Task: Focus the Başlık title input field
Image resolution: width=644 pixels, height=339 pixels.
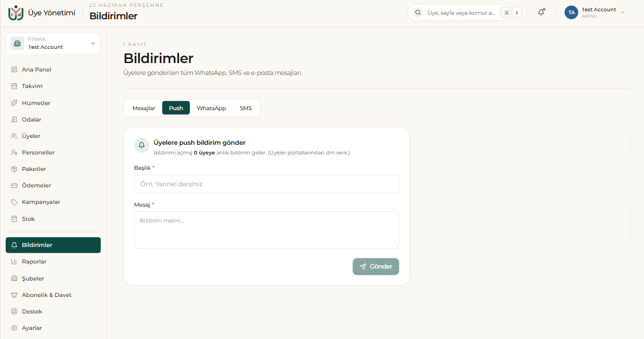Action: (267, 184)
